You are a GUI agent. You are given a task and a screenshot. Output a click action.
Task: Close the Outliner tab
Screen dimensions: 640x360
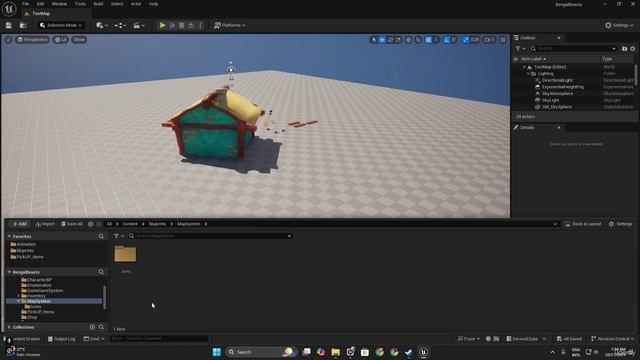click(x=559, y=38)
